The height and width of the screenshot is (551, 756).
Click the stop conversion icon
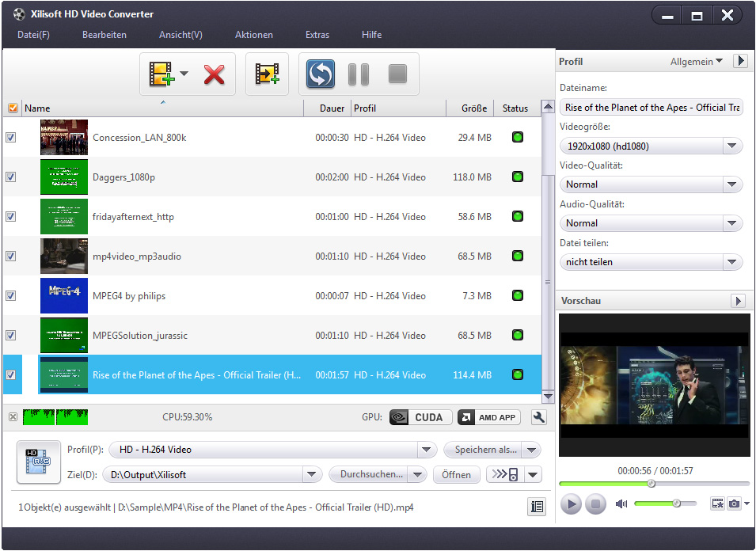[397, 74]
